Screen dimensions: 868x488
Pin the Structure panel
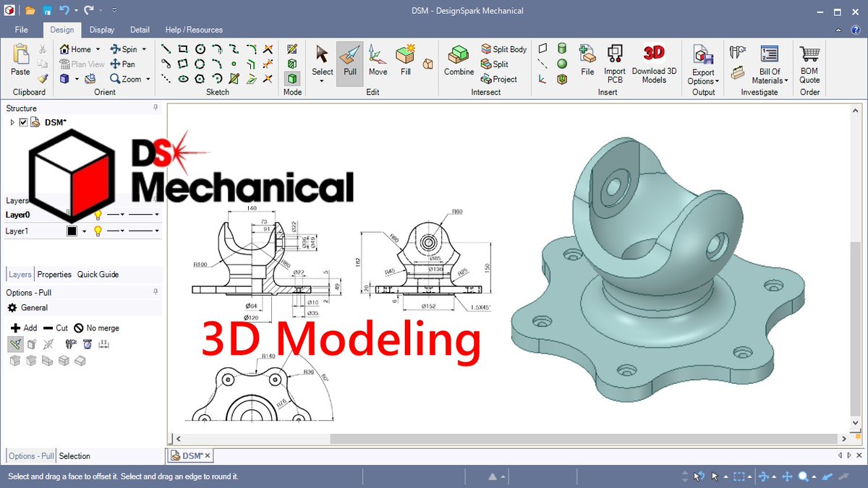click(156, 108)
